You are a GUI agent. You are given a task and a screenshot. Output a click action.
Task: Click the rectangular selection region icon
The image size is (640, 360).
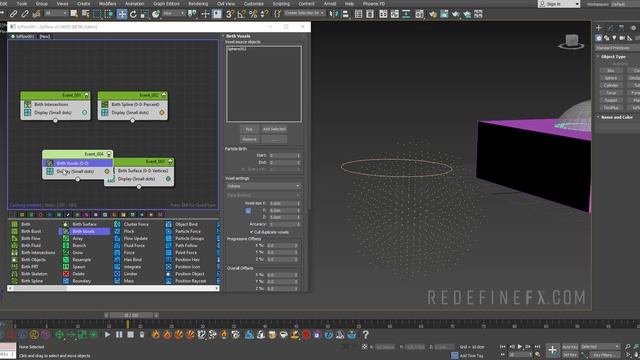pos(97,14)
